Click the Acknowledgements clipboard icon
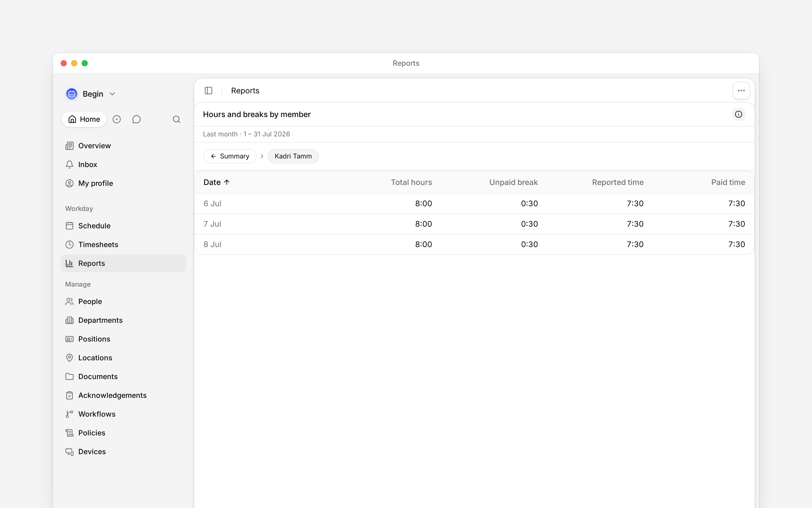 coord(70,395)
